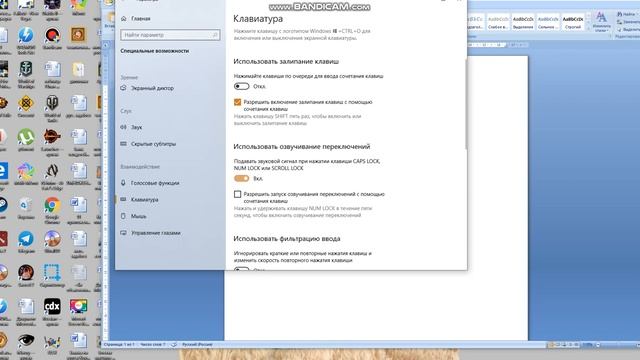This screenshot has width=640, height=360.
Task: Open the Звук accessibility page
Action: [136, 127]
